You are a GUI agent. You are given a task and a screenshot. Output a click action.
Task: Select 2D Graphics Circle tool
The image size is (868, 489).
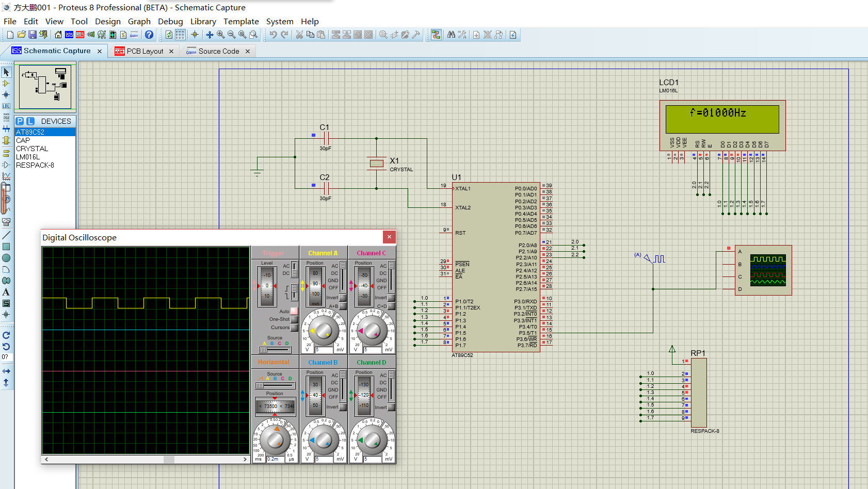pyautogui.click(x=6, y=258)
